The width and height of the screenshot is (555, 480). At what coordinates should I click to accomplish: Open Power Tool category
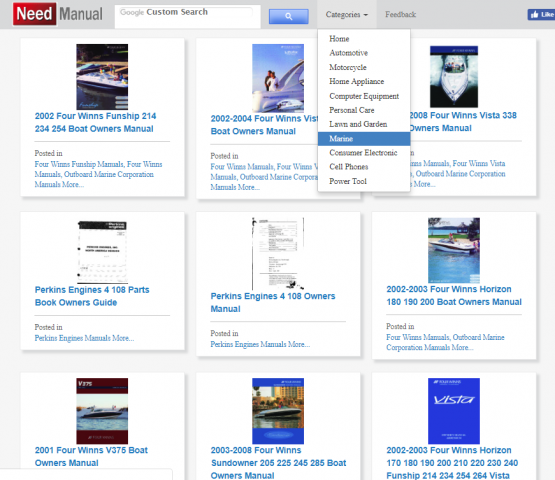click(364, 181)
